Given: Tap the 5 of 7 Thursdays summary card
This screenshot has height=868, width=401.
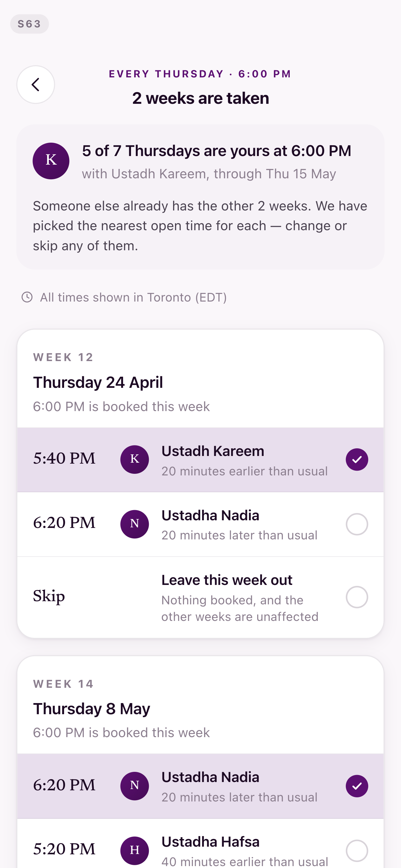Looking at the screenshot, I should (200, 197).
